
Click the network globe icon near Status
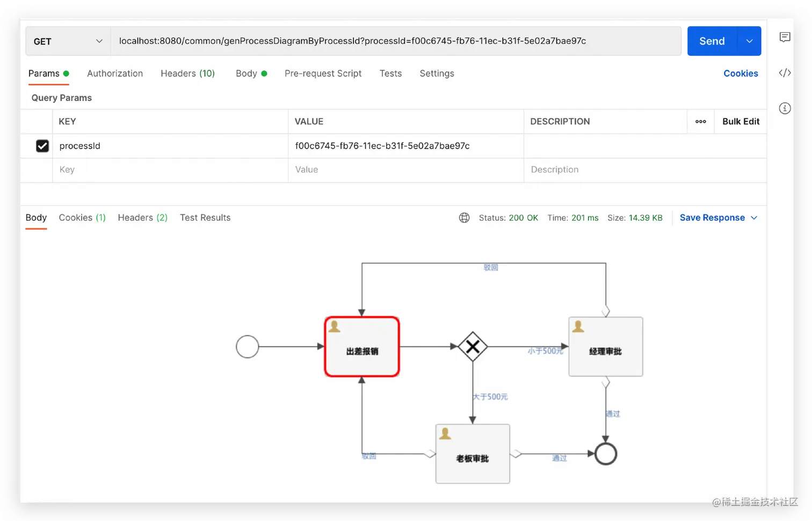point(464,218)
